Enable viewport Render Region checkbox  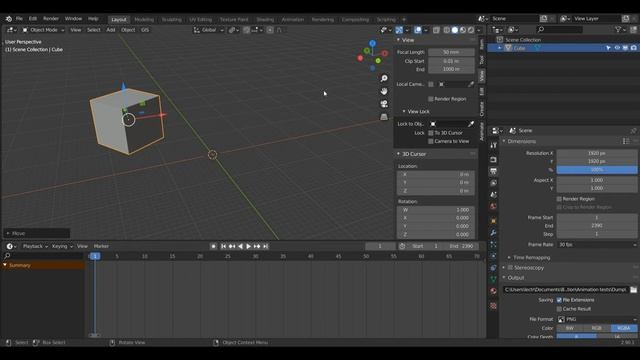point(431,99)
